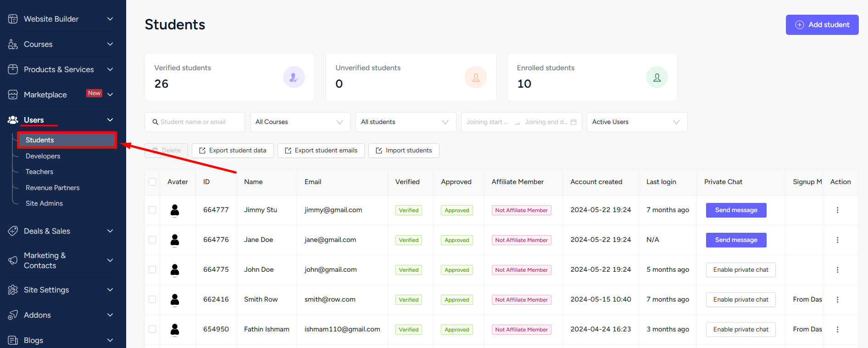Click the Courses sidebar icon
Image resolution: width=868 pixels, height=348 pixels.
[13, 44]
